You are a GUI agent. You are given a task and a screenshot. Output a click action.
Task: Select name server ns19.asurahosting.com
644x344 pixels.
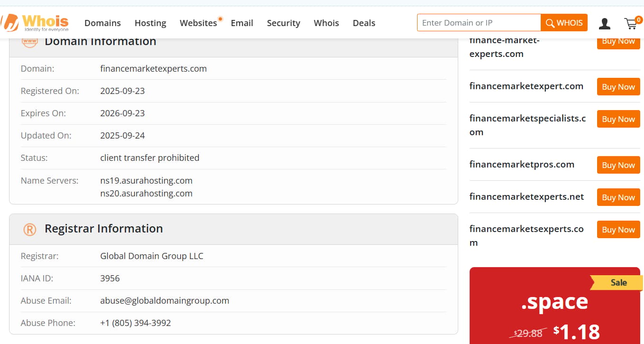click(146, 180)
